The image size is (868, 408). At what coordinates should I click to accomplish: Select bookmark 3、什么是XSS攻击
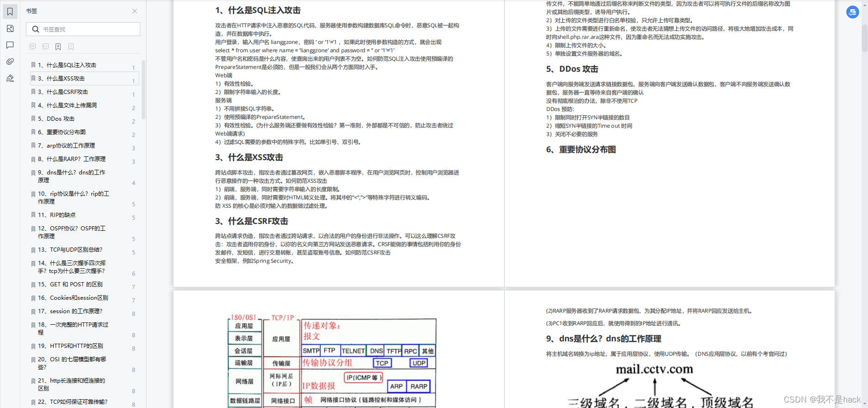(x=84, y=79)
